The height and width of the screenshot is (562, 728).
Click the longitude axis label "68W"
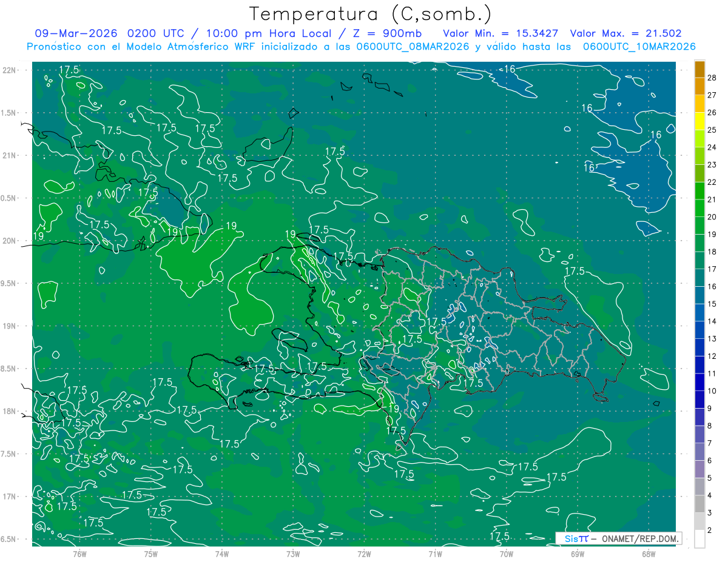[649, 554]
